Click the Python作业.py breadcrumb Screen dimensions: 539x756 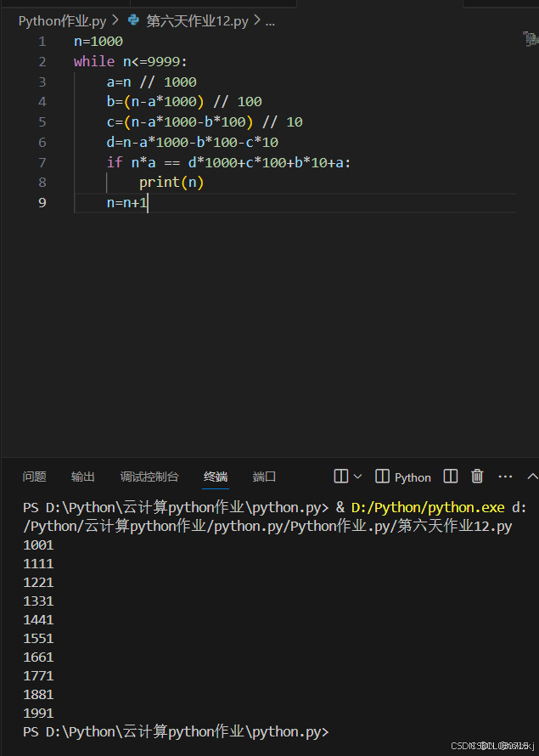(63, 21)
